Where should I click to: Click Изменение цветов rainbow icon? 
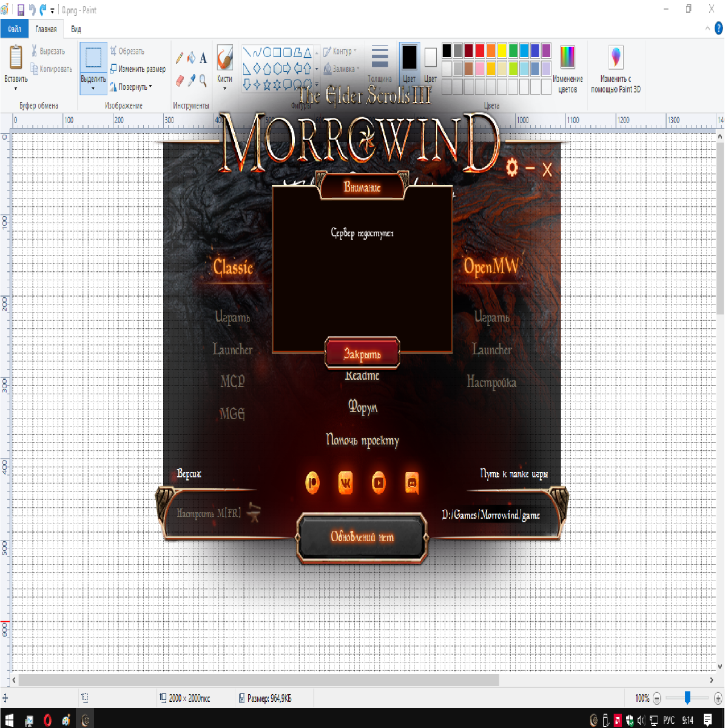(x=567, y=58)
